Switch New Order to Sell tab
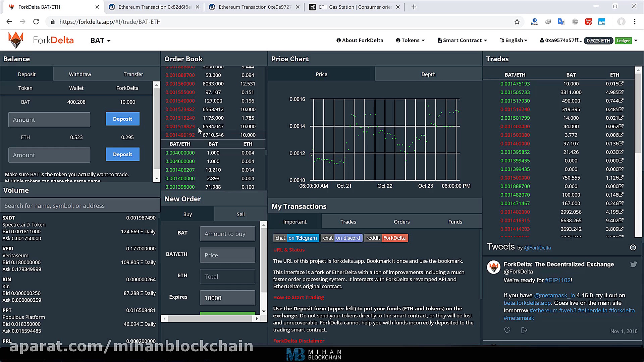 (240, 214)
